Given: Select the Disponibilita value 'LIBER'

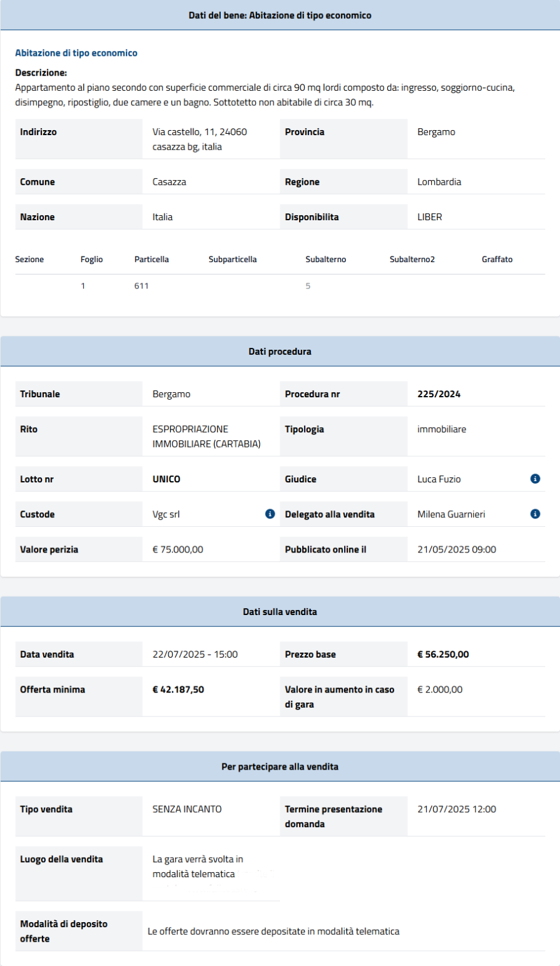Looking at the screenshot, I should click(430, 217).
